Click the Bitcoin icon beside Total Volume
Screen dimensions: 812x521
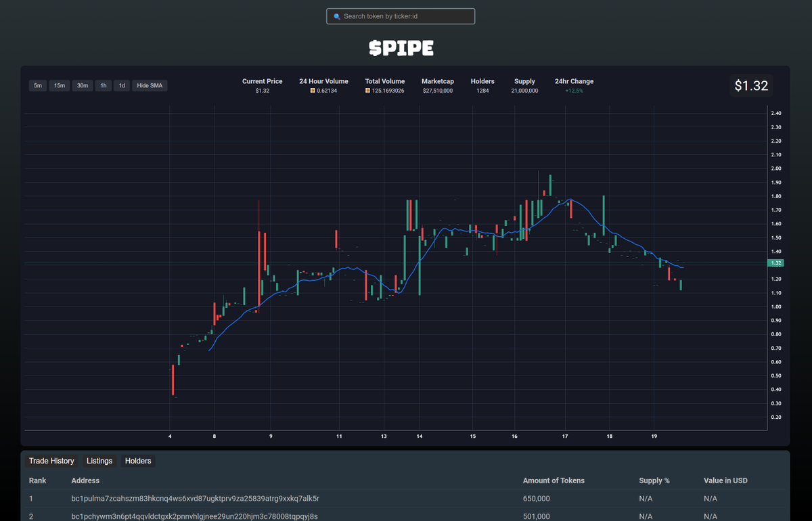coord(369,90)
